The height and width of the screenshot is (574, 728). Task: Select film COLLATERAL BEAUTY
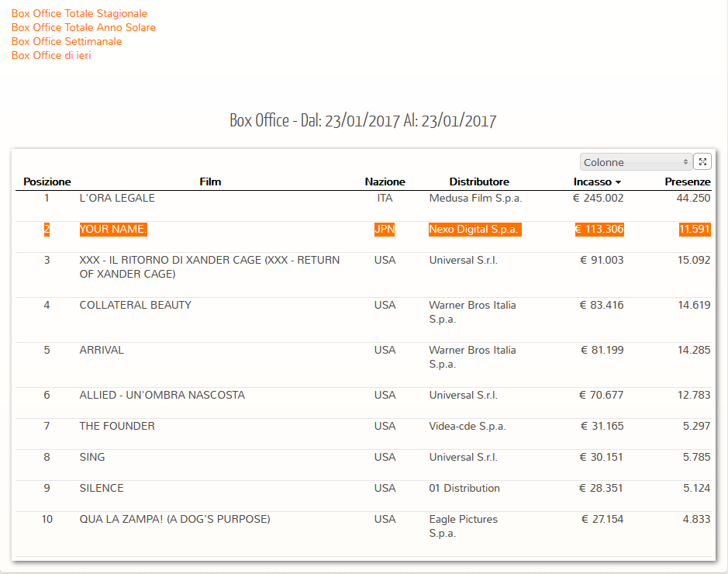pos(135,305)
